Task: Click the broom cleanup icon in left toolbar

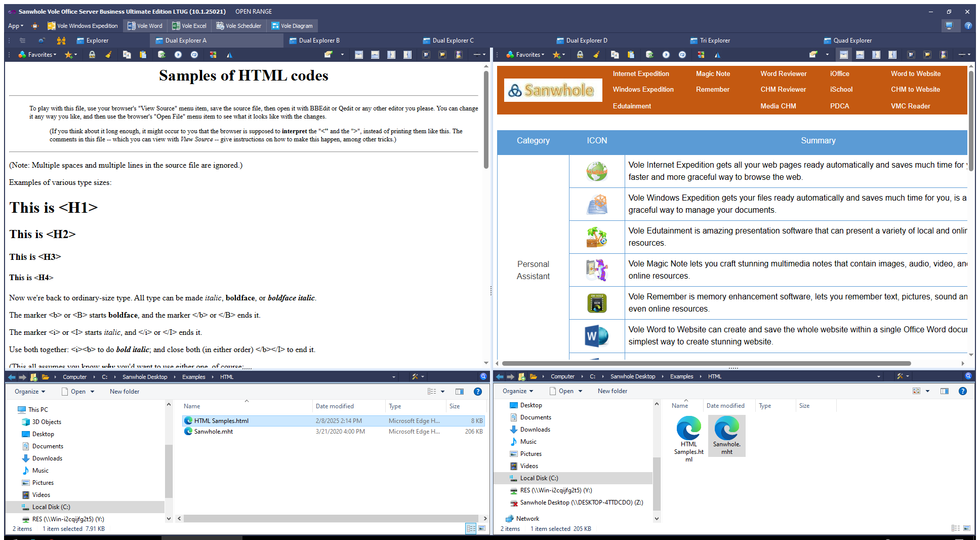Action: click(108, 55)
